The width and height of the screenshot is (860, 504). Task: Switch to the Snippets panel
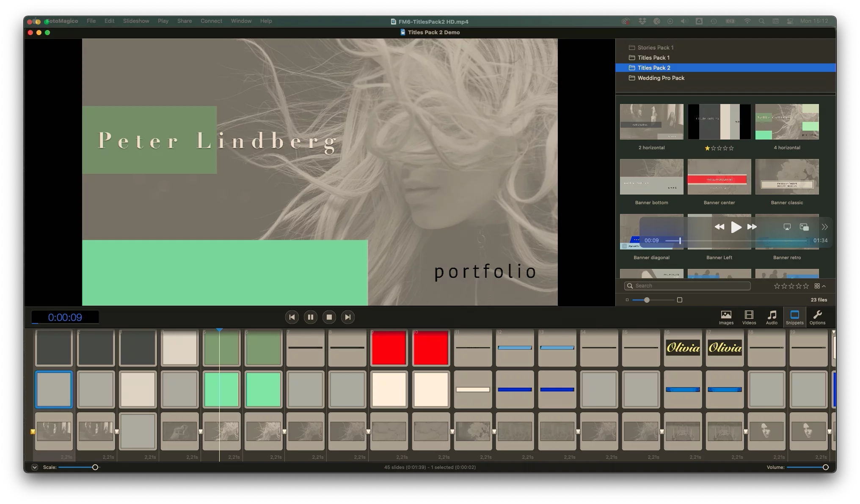pyautogui.click(x=794, y=318)
